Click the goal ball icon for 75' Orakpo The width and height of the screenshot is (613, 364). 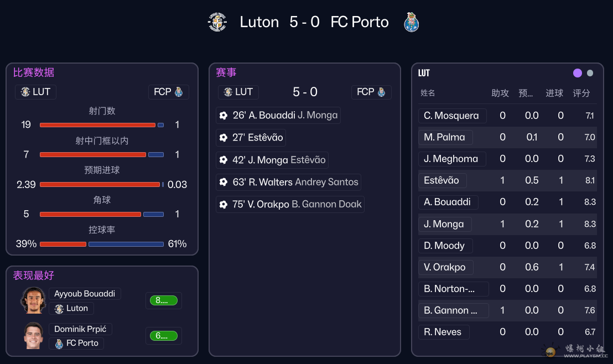[x=224, y=204]
